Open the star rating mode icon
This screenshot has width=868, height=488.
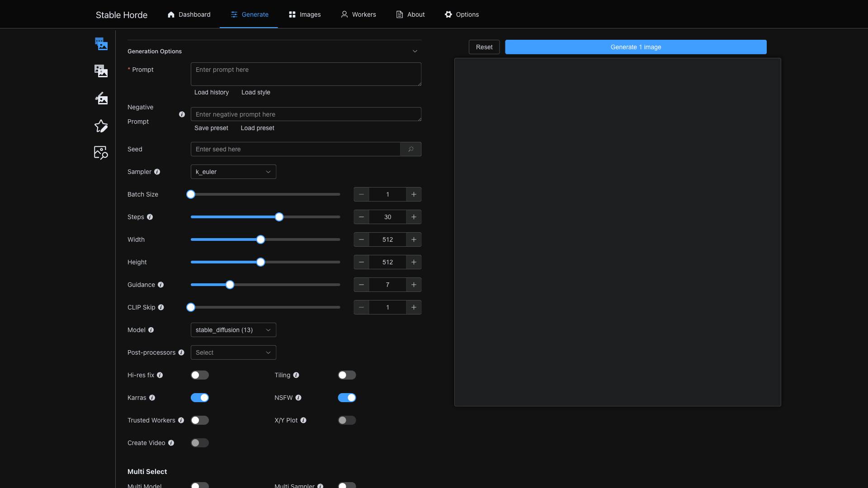pos(101,126)
